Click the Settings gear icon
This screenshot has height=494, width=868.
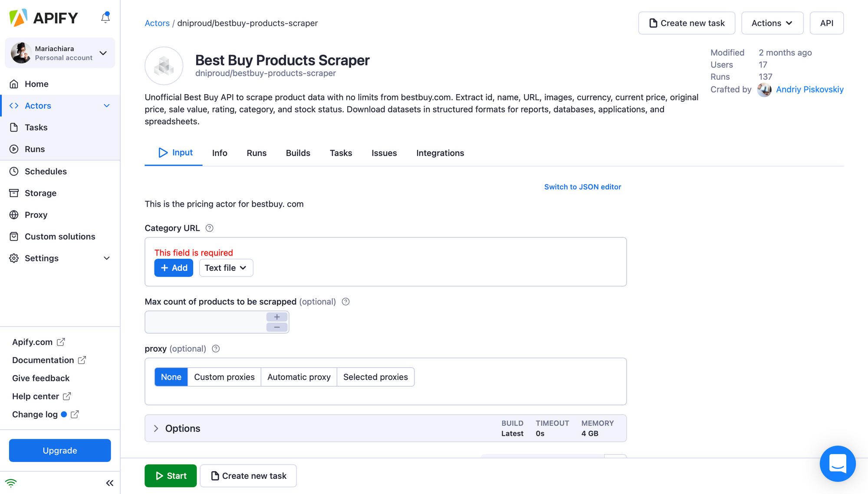pyautogui.click(x=14, y=258)
